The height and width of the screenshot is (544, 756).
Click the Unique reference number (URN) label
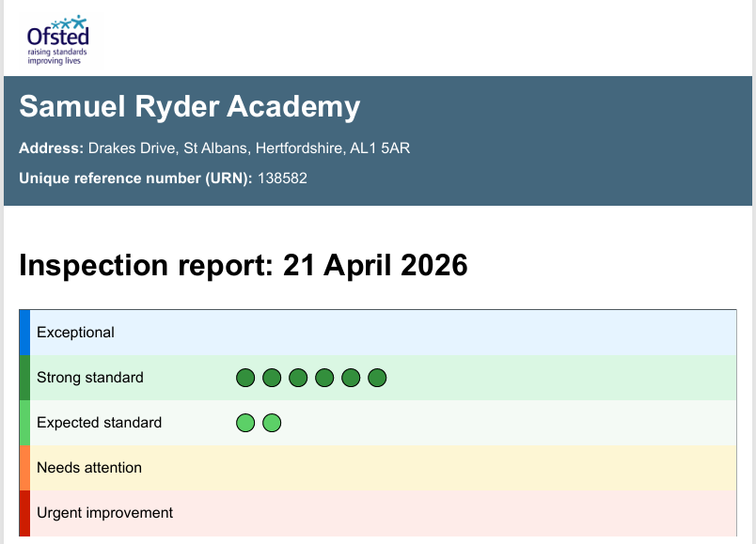tap(135, 179)
